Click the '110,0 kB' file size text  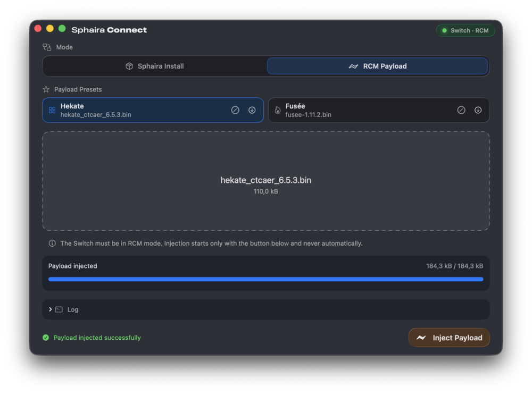(x=265, y=191)
